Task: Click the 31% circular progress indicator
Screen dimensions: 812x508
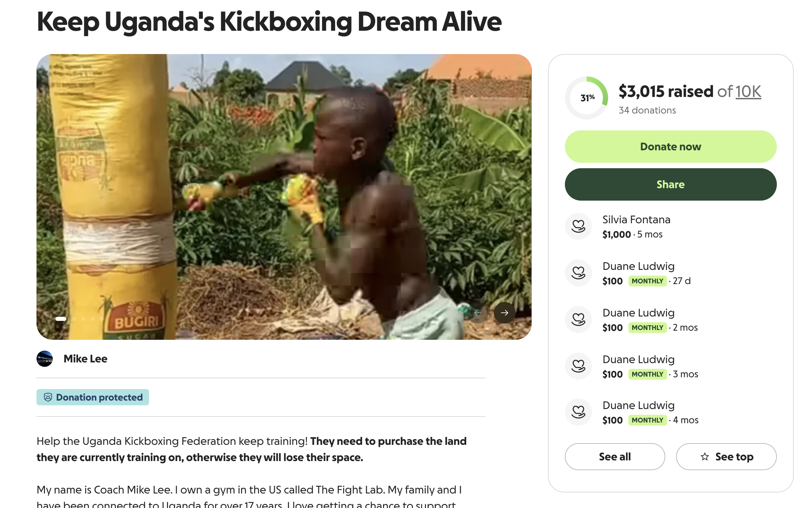Action: 587,98
